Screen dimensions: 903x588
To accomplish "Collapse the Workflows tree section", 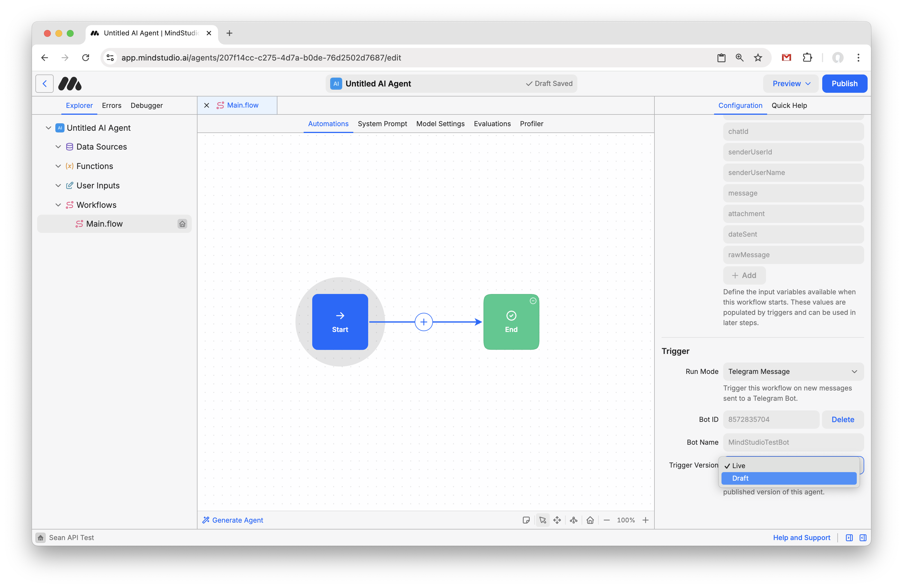I will [x=58, y=205].
